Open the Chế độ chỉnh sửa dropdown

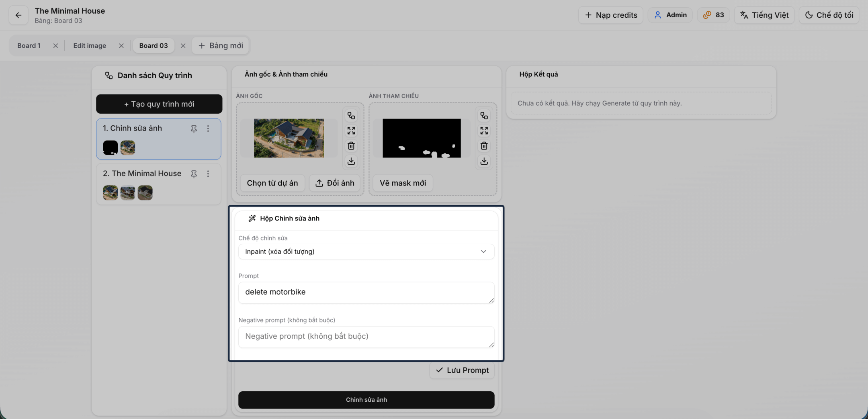pyautogui.click(x=366, y=251)
